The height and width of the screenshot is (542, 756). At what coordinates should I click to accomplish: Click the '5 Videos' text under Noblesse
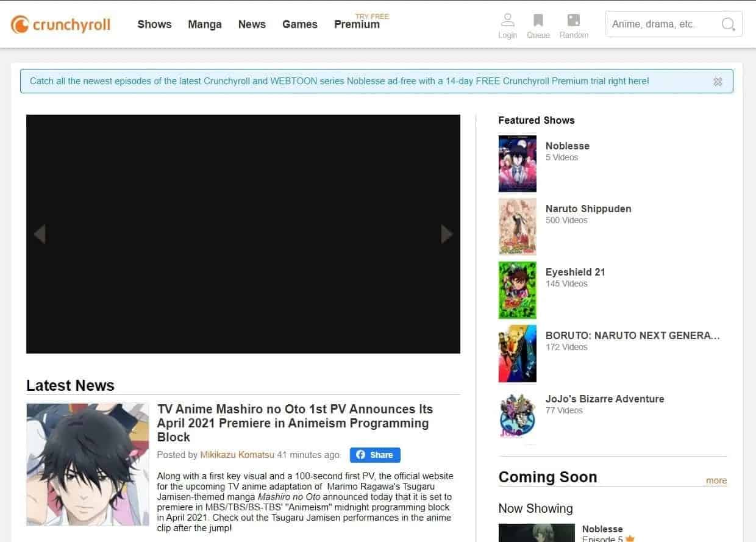point(562,157)
